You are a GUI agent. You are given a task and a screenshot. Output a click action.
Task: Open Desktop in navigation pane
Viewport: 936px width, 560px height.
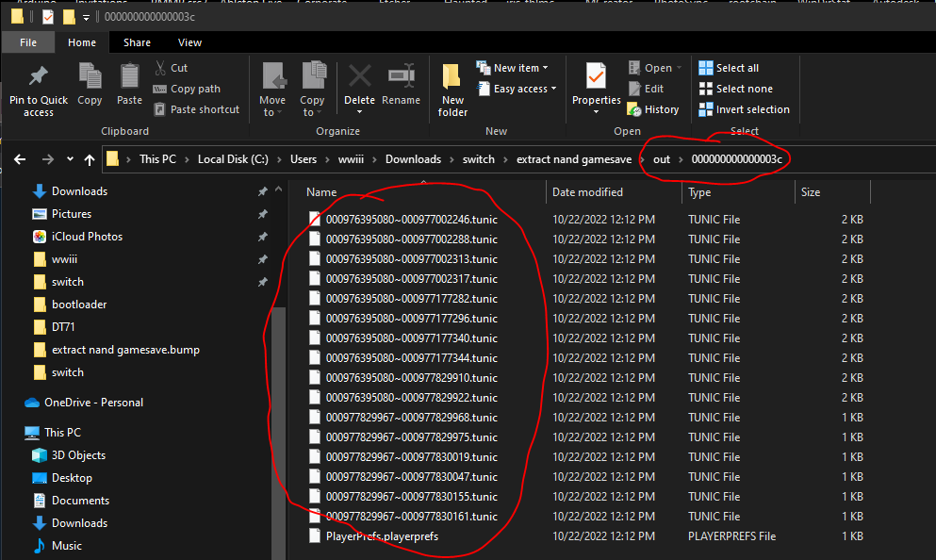click(x=72, y=478)
